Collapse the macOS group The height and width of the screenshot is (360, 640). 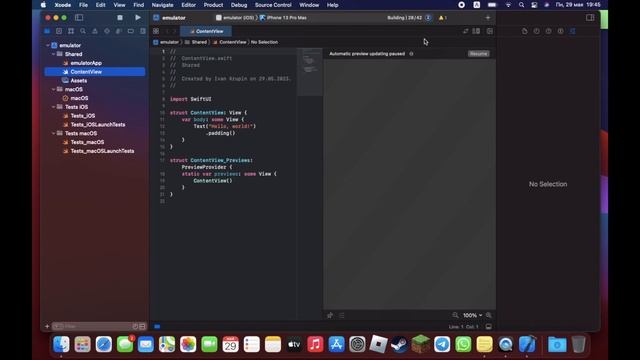tap(53, 89)
